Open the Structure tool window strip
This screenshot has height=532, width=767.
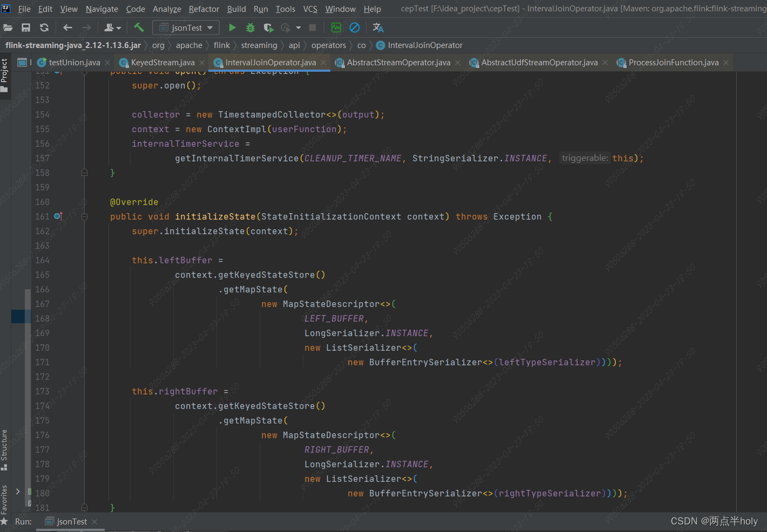click(4, 449)
